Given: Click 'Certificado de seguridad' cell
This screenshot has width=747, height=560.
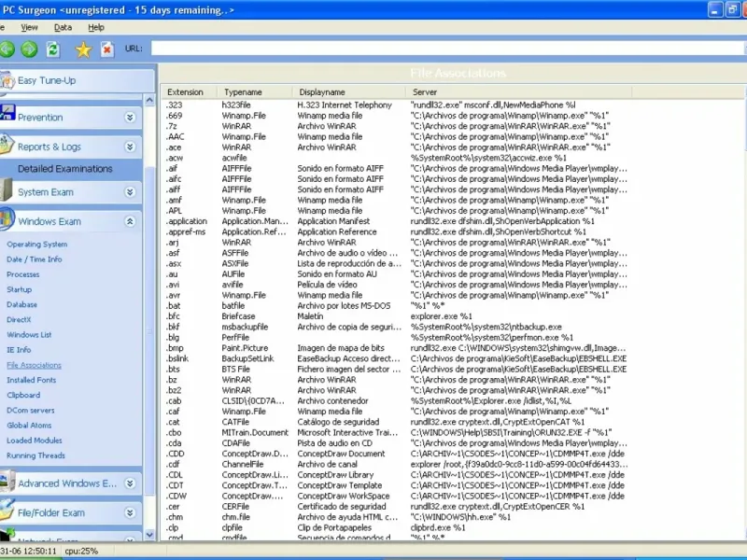Looking at the screenshot, I should coord(342,507).
